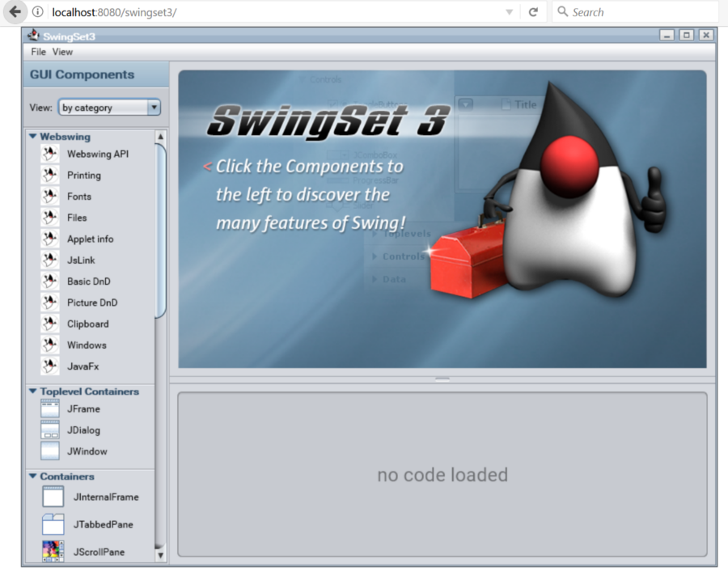
Task: Launch the Clipboard demo icon
Action: (50, 324)
